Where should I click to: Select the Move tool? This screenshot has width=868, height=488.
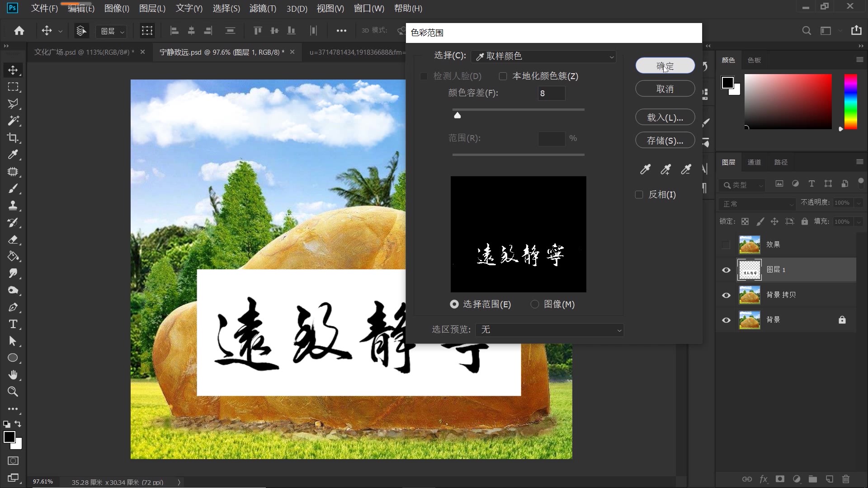[x=13, y=70]
